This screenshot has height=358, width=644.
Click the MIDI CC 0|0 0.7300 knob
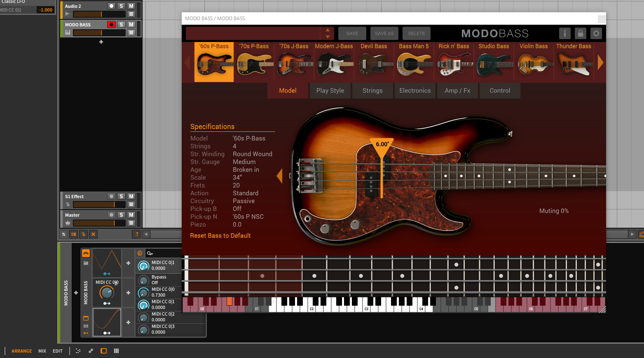[143, 292]
